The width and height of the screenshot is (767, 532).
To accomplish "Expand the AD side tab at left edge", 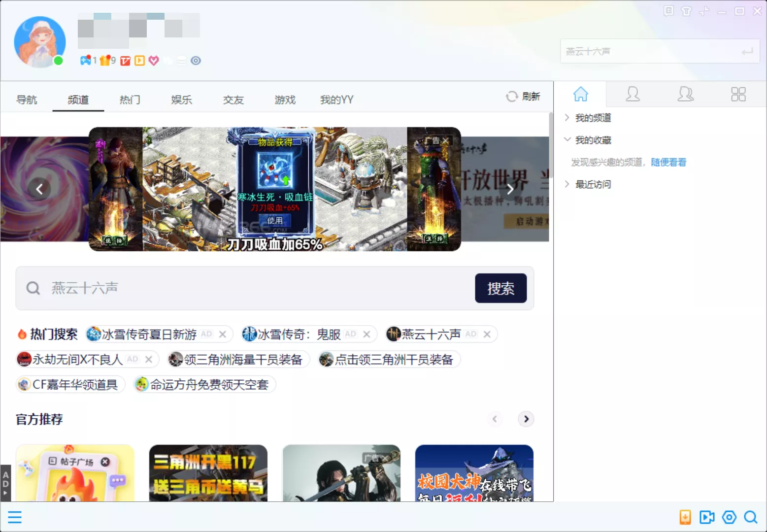I will tap(5, 483).
